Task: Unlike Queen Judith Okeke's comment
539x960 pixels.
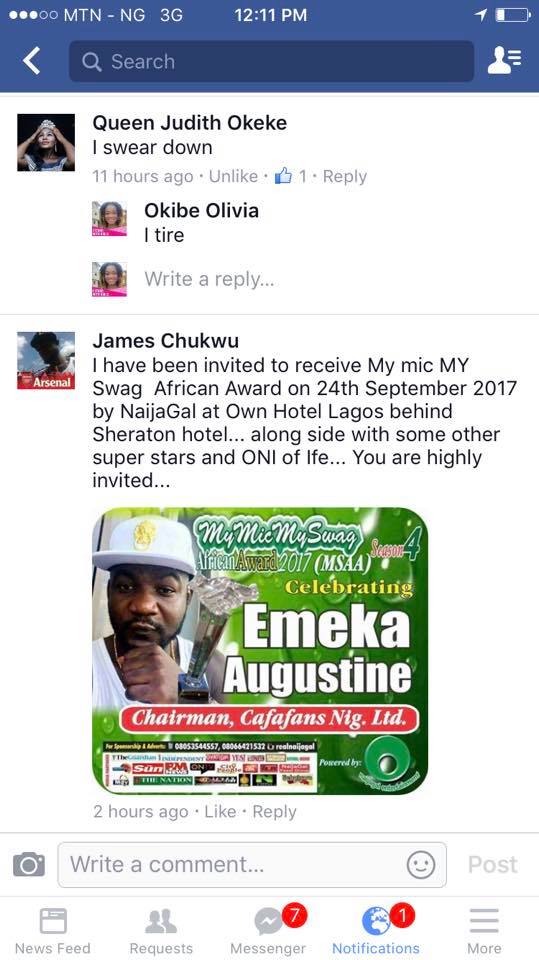Action: pos(233,176)
